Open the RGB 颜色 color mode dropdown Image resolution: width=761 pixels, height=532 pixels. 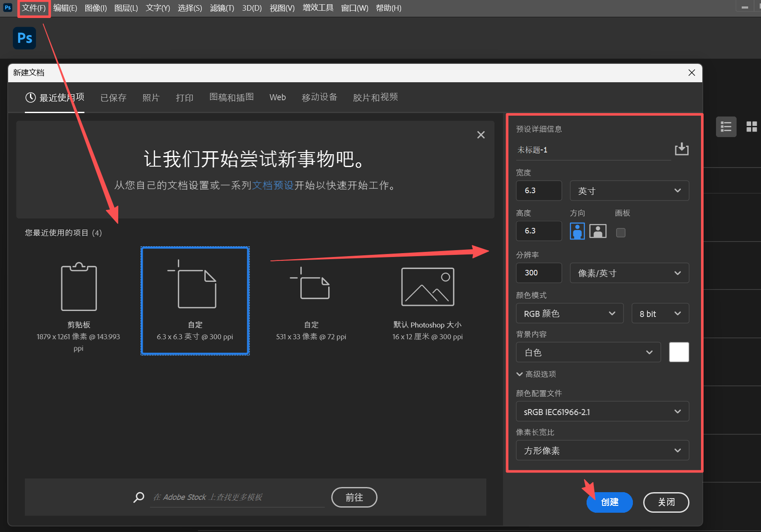pyautogui.click(x=569, y=313)
